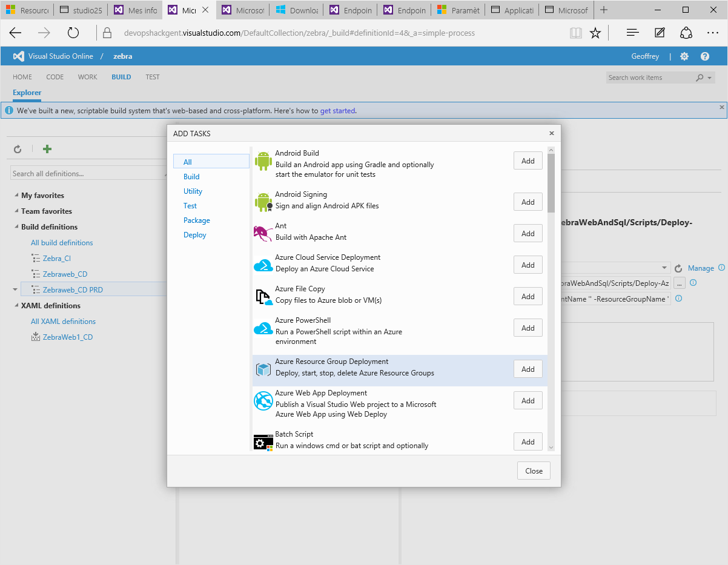Click the Android Build task icon

click(x=263, y=161)
